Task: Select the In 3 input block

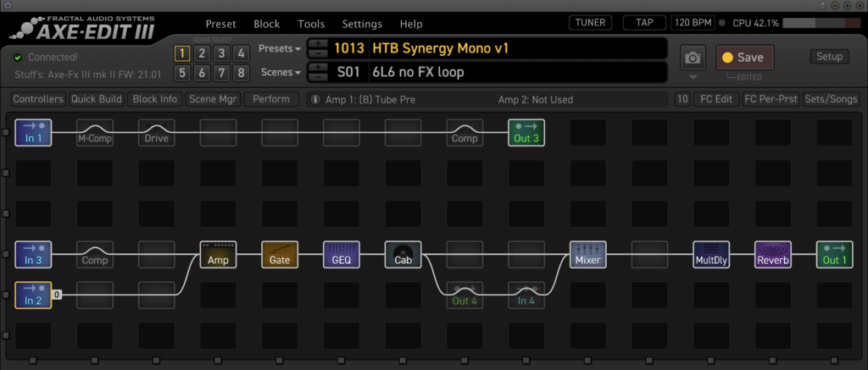Action: click(33, 254)
